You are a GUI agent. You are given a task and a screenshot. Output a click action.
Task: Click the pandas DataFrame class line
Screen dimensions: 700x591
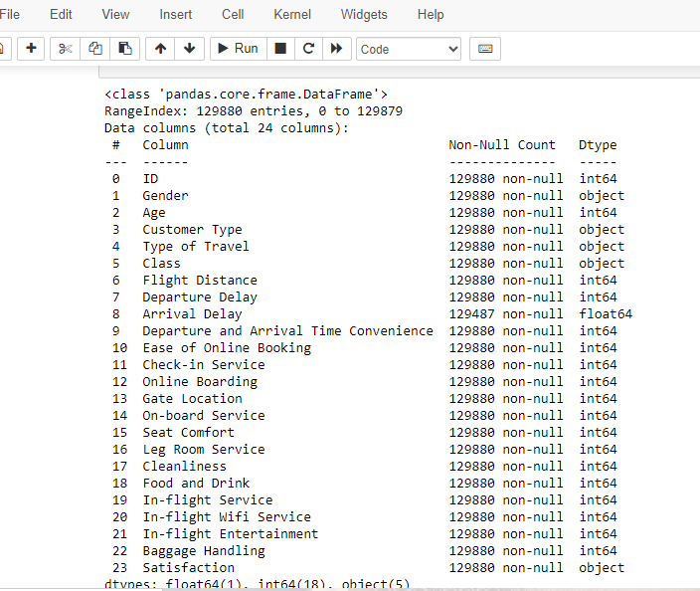246,95
